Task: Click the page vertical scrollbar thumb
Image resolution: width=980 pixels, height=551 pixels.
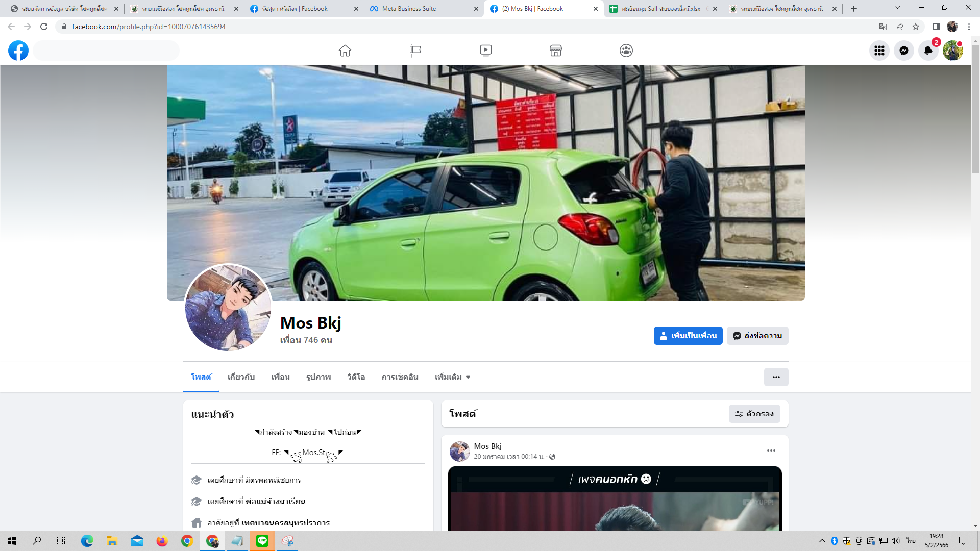Action: pyautogui.click(x=975, y=110)
